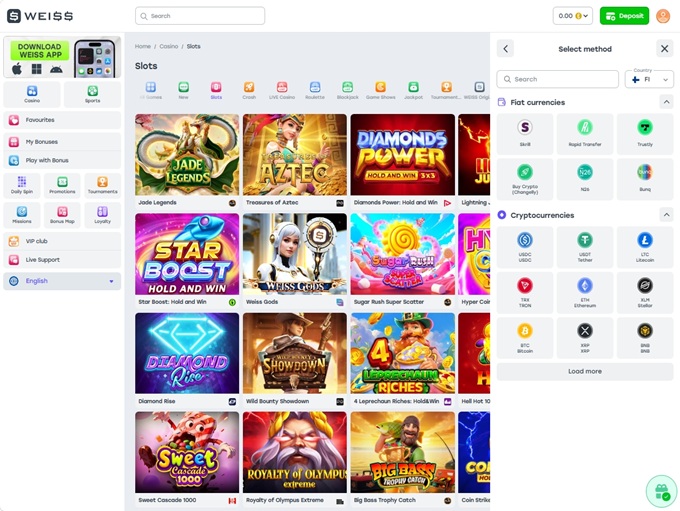
Task: Select USDC cryptocurrency
Action: coord(525,247)
